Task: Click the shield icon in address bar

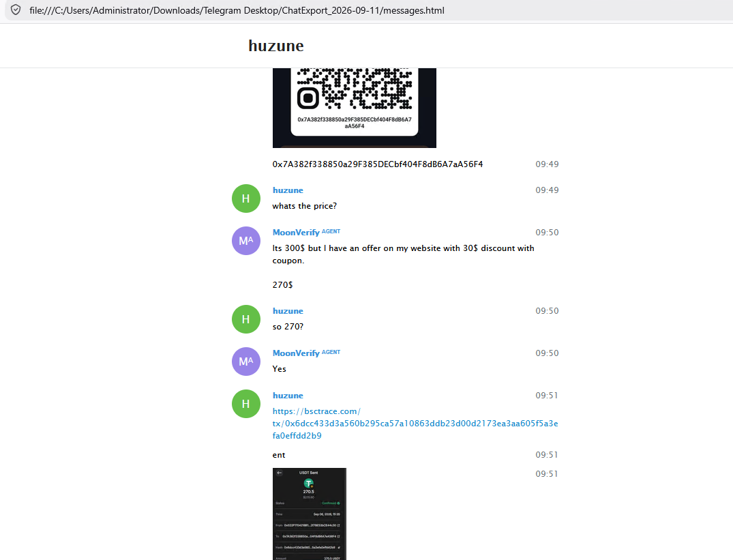Action: click(16, 10)
